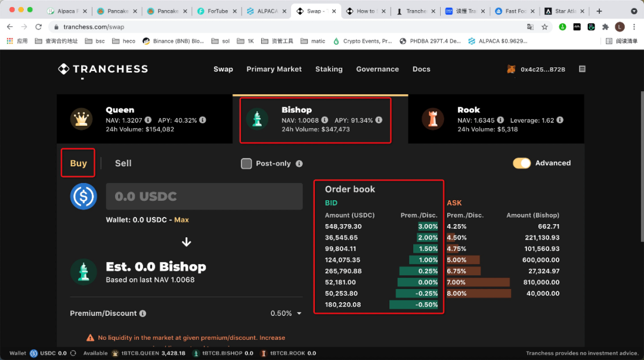The width and height of the screenshot is (644, 360).
Task: Select the Bishop token card
Action: (320, 119)
